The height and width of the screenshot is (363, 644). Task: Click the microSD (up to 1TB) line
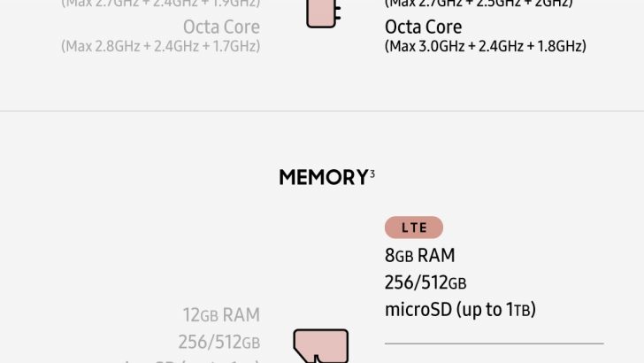(x=460, y=309)
